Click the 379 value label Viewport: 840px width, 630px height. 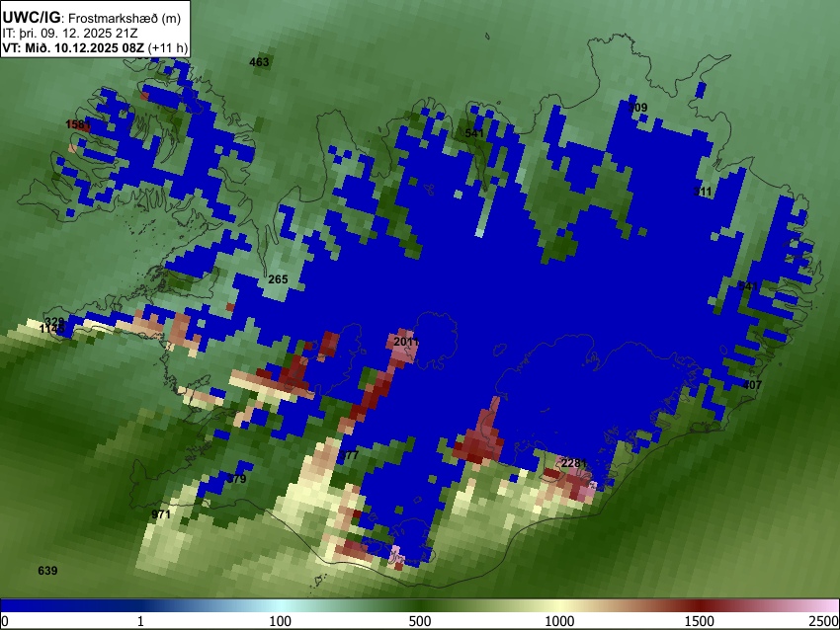point(236,479)
